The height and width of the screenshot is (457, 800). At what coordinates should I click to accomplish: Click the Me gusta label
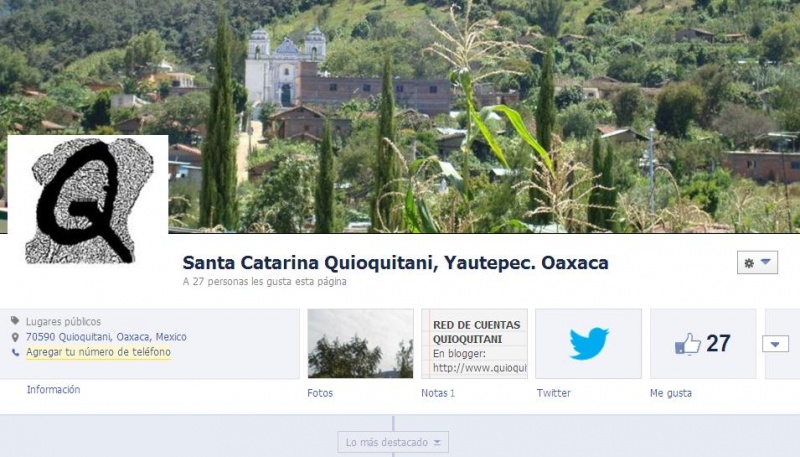(671, 393)
